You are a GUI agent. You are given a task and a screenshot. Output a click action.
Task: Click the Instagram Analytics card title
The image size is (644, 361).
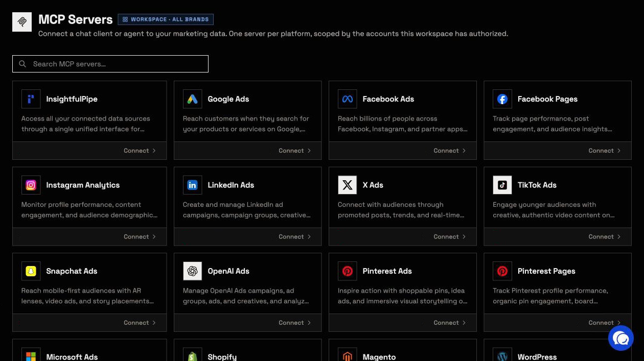(83, 185)
